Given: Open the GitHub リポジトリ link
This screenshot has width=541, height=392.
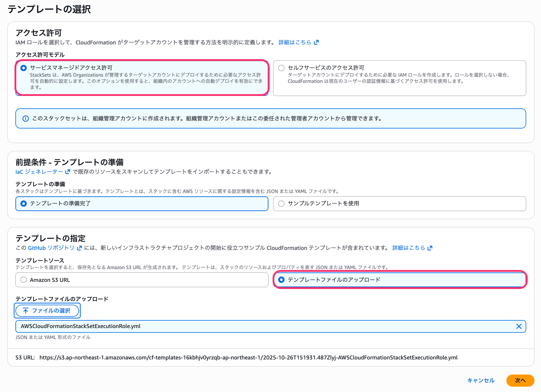Looking at the screenshot, I should (51, 248).
